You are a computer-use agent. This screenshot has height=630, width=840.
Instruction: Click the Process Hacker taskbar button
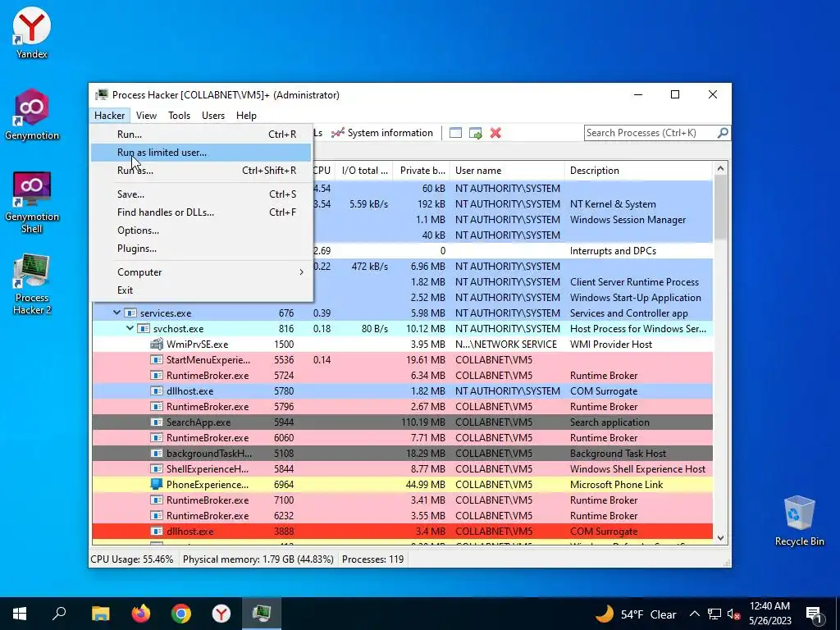point(262,614)
